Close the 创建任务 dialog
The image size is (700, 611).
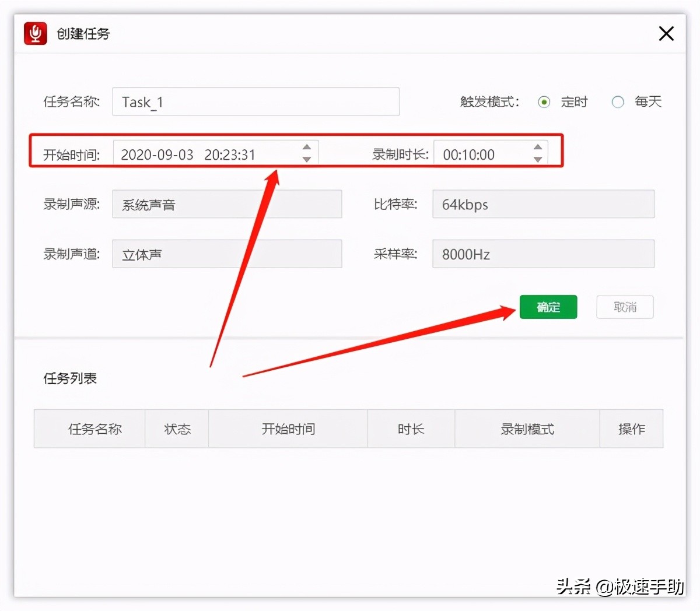(x=666, y=33)
